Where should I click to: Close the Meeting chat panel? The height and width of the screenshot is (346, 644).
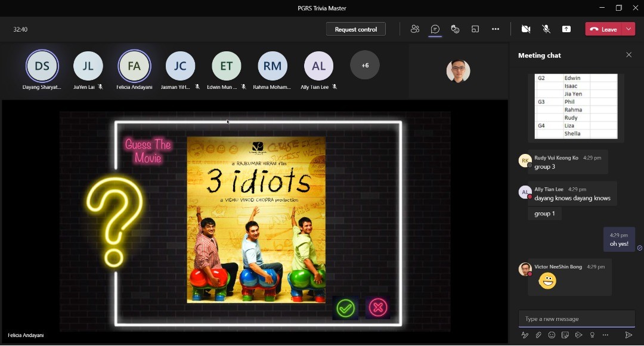(629, 55)
